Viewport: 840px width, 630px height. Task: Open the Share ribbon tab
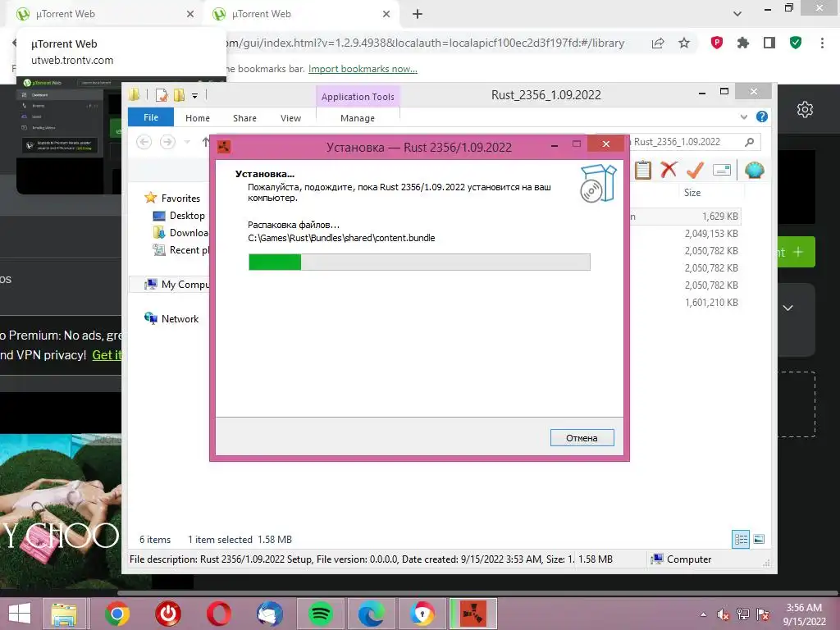(x=244, y=118)
